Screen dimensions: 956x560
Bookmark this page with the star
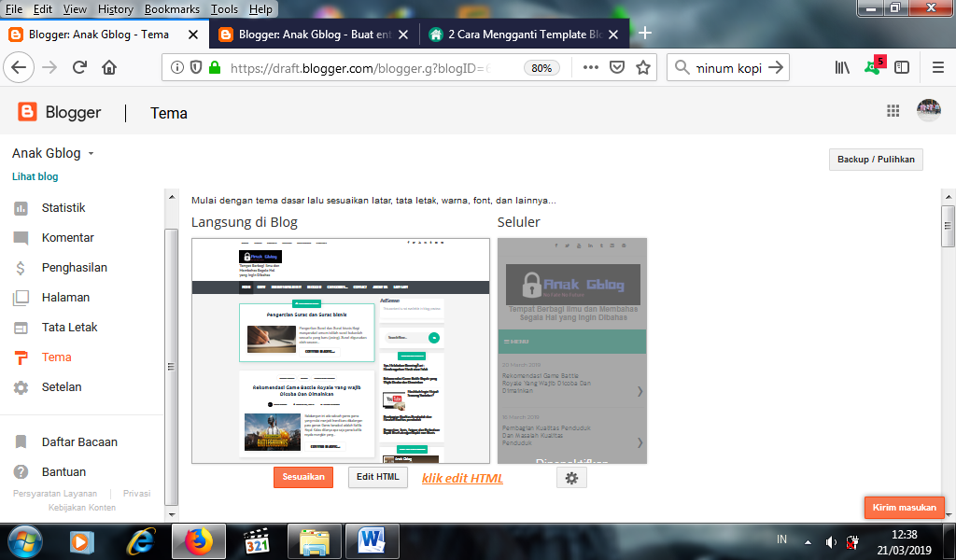click(642, 67)
